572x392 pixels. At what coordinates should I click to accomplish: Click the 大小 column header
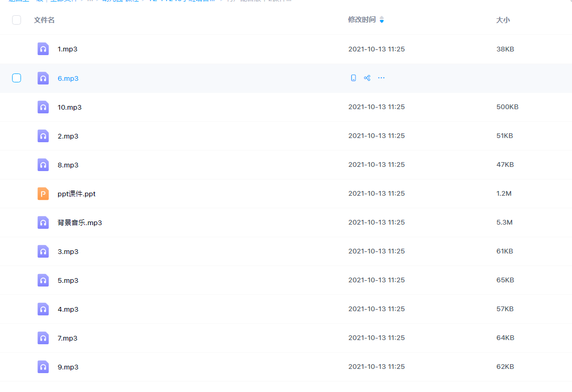click(503, 20)
